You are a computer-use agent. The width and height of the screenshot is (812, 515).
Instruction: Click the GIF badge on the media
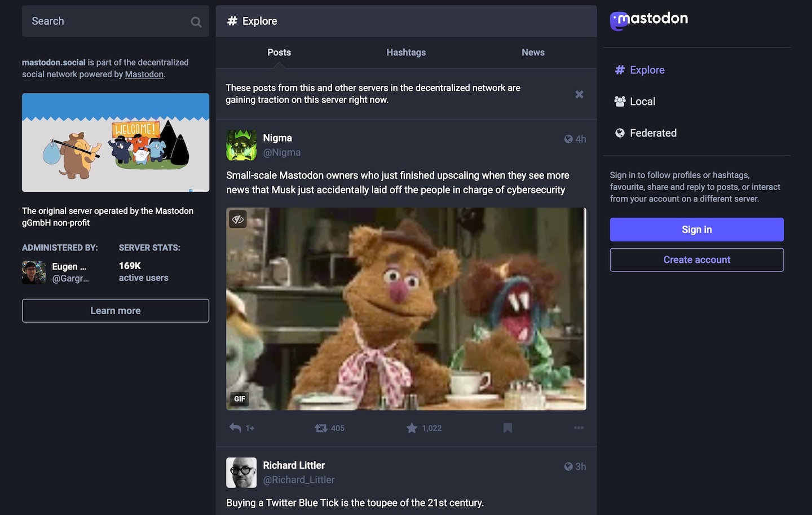click(x=240, y=399)
